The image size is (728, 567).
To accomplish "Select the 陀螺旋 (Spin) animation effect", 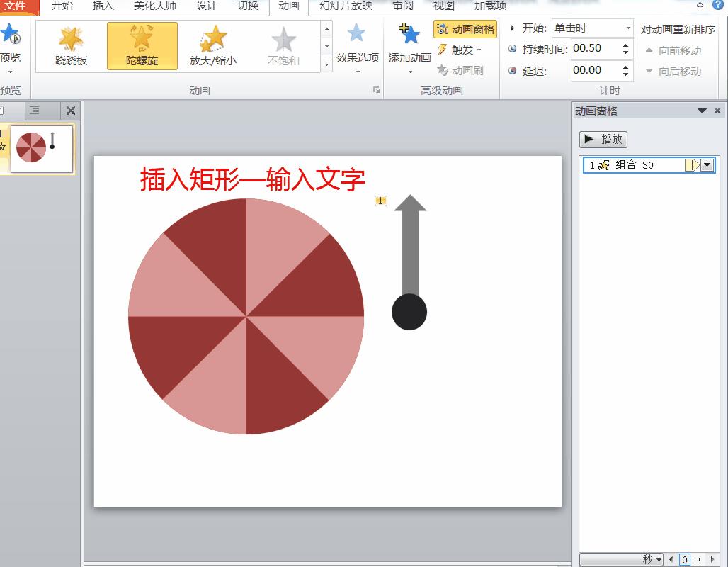I will [142, 45].
